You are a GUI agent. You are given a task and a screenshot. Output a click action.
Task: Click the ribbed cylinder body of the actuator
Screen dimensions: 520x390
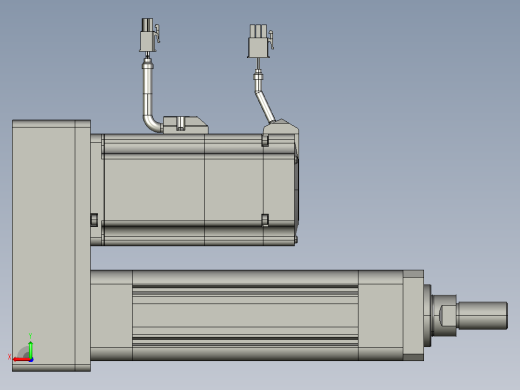[x=245, y=315]
